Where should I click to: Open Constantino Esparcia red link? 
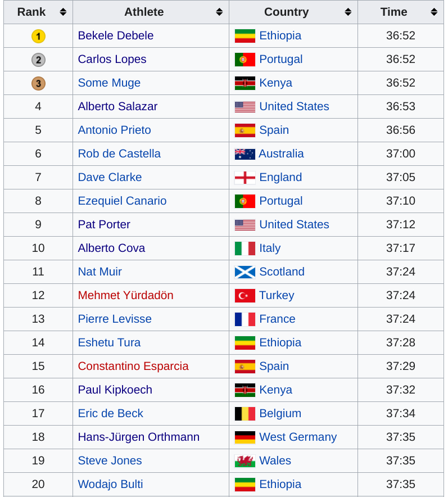point(133,366)
